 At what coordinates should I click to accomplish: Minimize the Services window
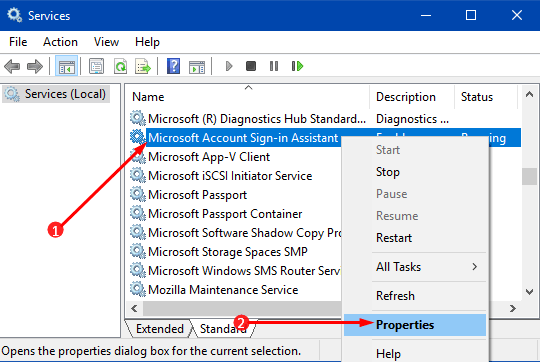pyautogui.click(x=426, y=15)
